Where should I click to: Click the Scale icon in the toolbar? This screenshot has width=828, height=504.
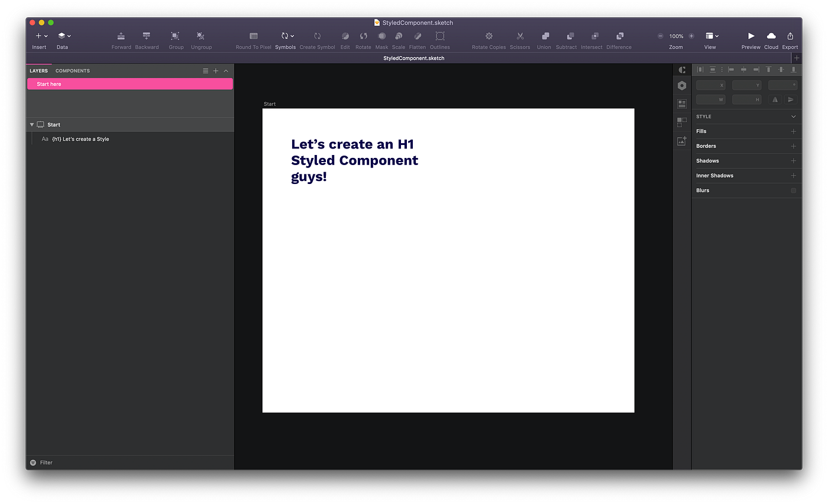pos(398,36)
